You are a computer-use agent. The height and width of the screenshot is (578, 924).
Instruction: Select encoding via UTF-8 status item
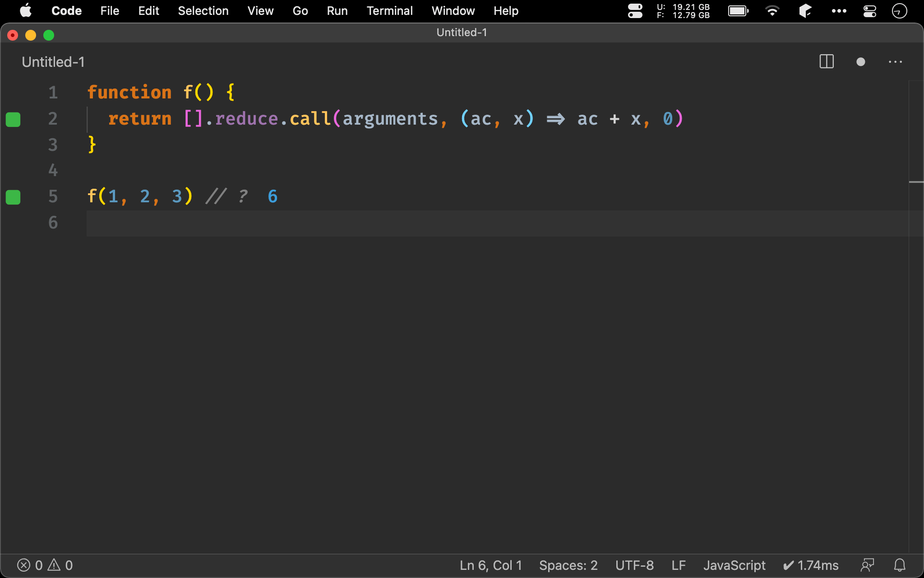634,565
